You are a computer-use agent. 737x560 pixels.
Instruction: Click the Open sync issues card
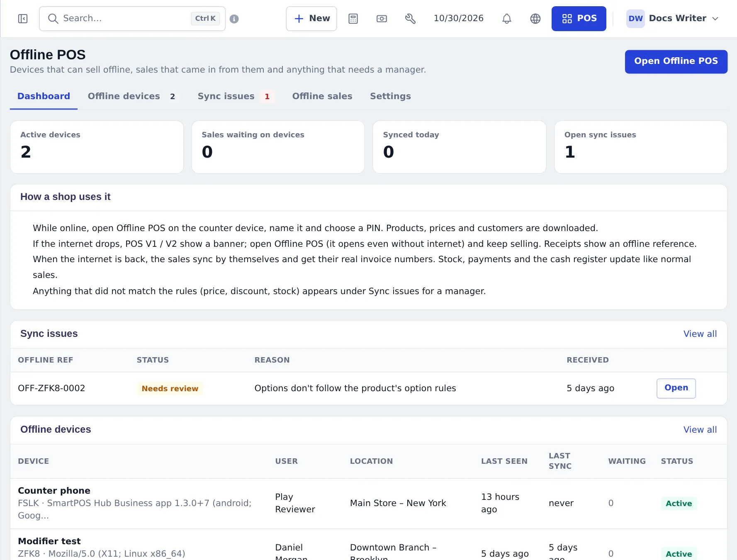[640, 147]
